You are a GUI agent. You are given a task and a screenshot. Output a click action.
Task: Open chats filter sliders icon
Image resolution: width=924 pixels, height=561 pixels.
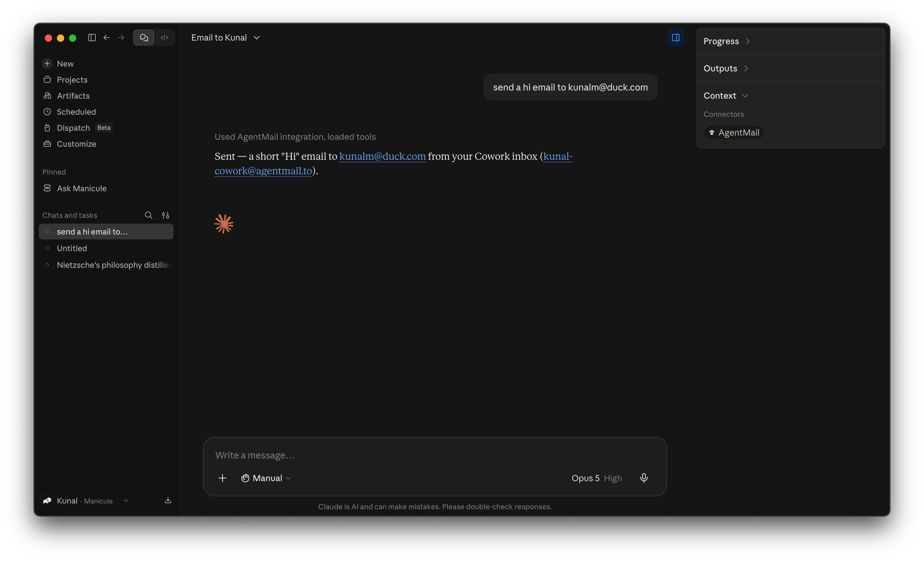pyautogui.click(x=165, y=215)
